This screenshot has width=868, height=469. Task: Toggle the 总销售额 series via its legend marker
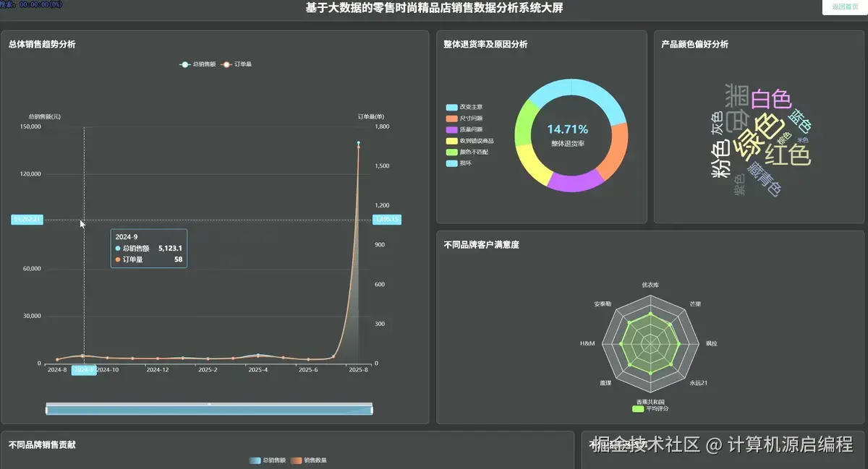[187, 64]
